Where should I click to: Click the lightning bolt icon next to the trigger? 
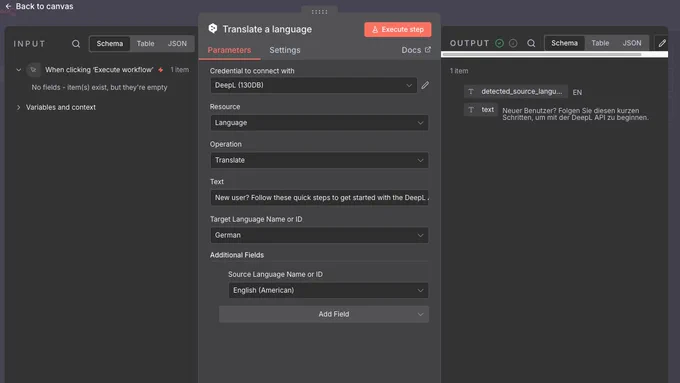[161, 70]
